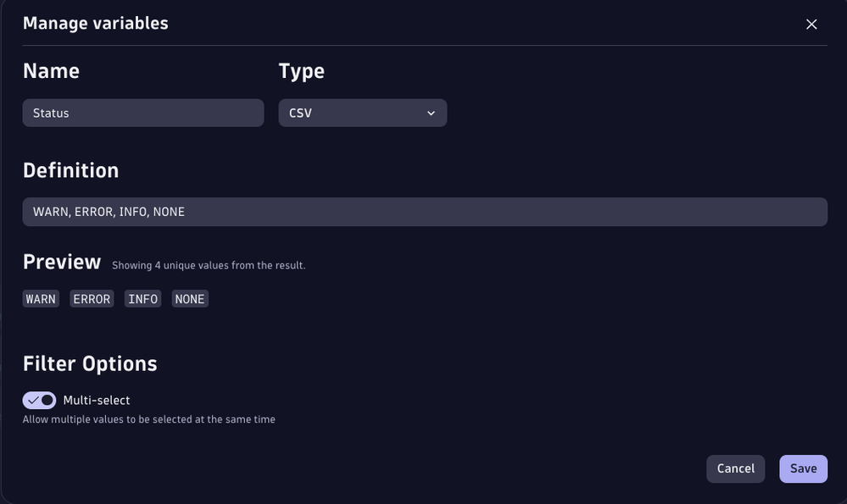The height and width of the screenshot is (504, 847).
Task: Click the Manage variables title
Action: pyautogui.click(x=95, y=23)
